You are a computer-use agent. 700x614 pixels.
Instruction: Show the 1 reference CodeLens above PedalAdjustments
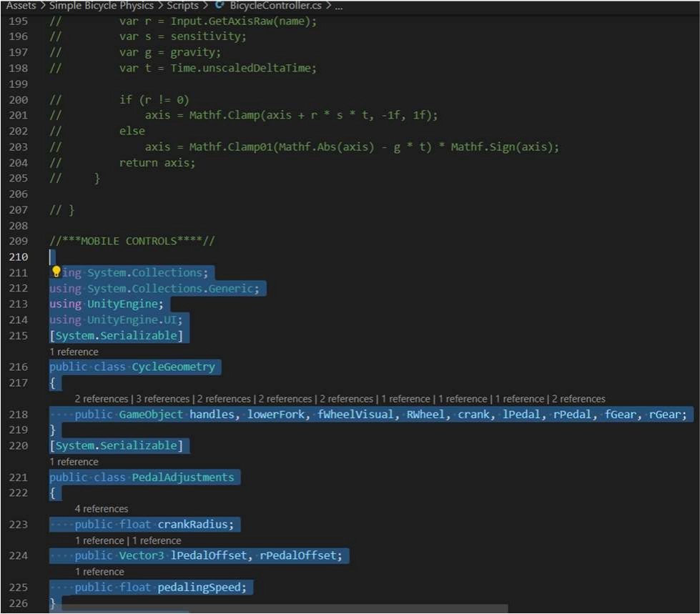click(x=74, y=461)
